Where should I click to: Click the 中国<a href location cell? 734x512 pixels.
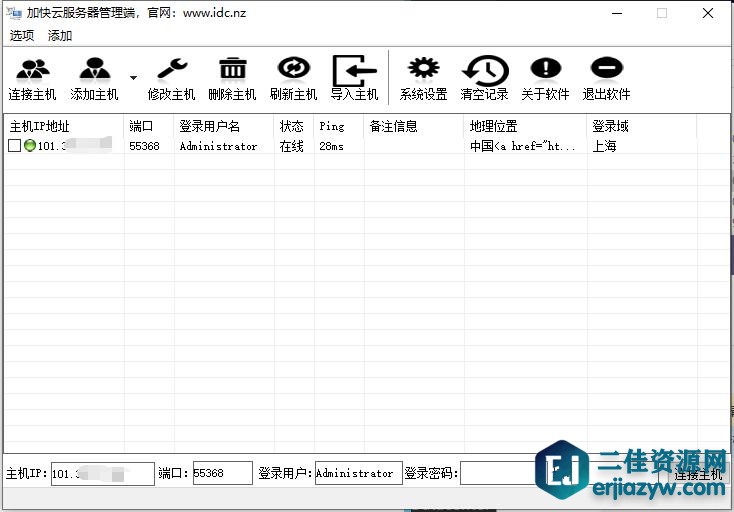522,146
